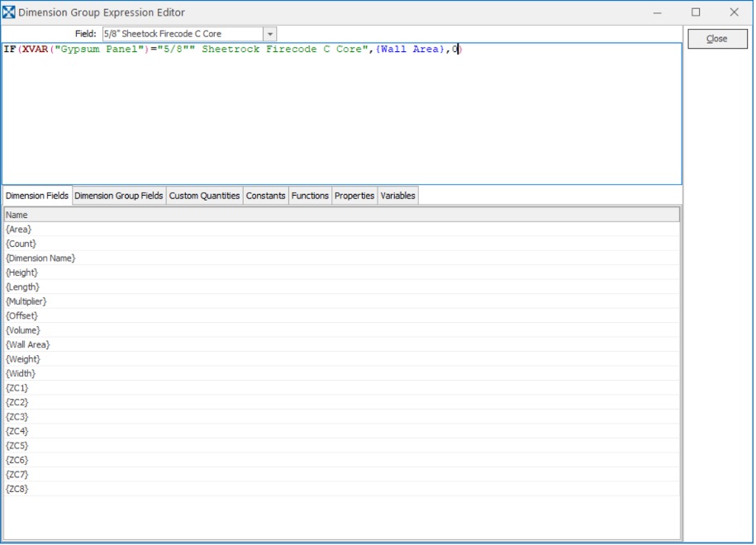
Task: Click the IF keyword in the expression
Action: pos(10,50)
